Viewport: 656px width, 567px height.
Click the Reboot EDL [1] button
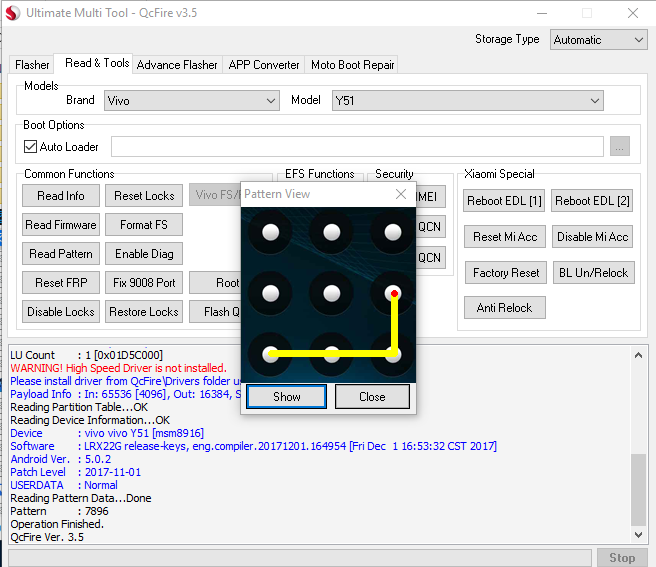pos(504,201)
